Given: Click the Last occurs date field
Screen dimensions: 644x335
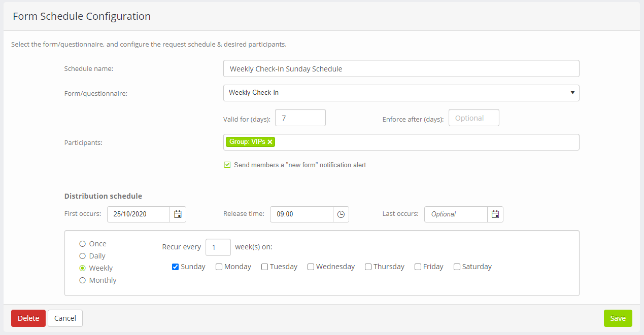Looking at the screenshot, I should coord(456,214).
